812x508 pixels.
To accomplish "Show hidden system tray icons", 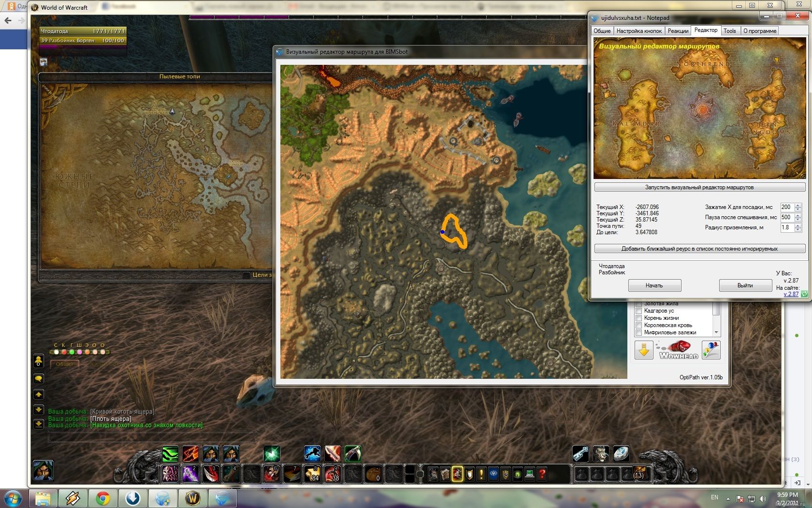I will tap(728, 498).
